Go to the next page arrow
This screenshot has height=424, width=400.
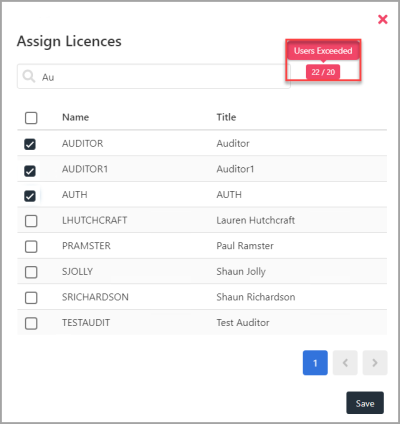(x=375, y=363)
